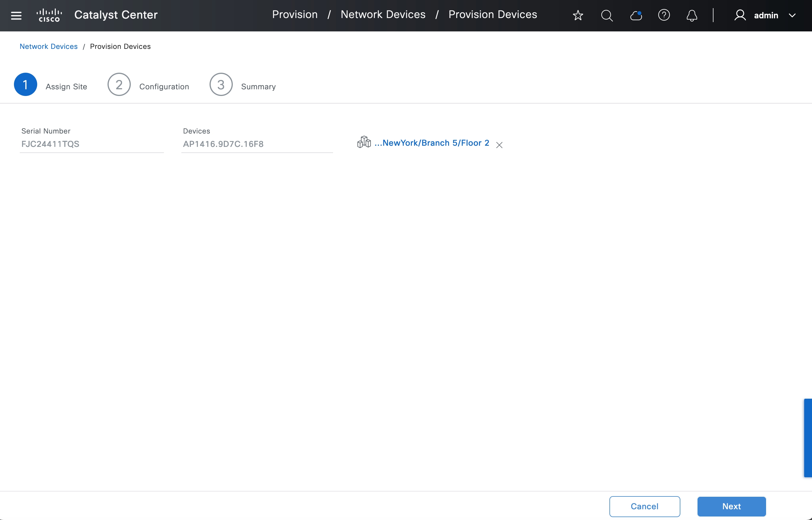Remove assigned site Floor 2 with X

(x=499, y=145)
